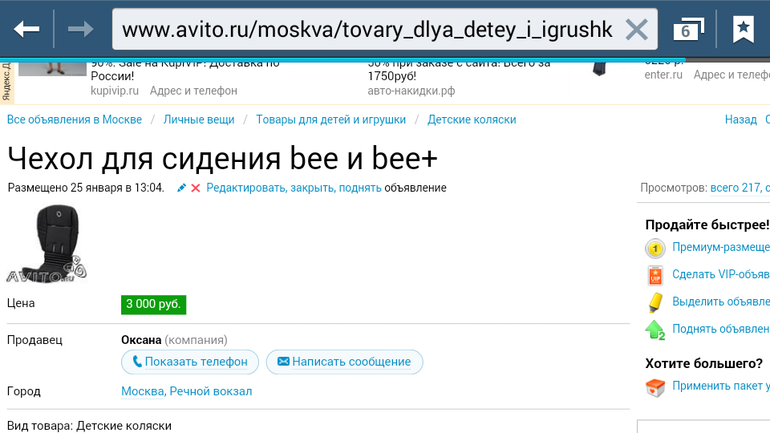Image resolution: width=770 pixels, height=433 pixels.
Task: Open the 'Поднять объявление' link
Action: click(x=721, y=329)
